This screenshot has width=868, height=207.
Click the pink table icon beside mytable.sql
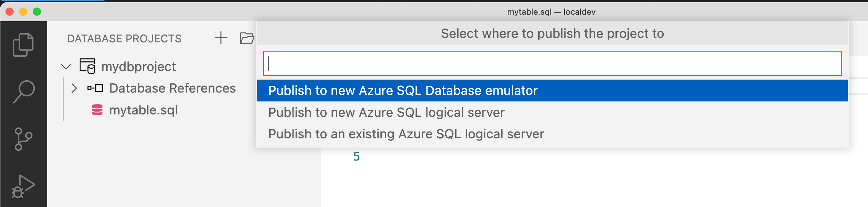(x=97, y=110)
